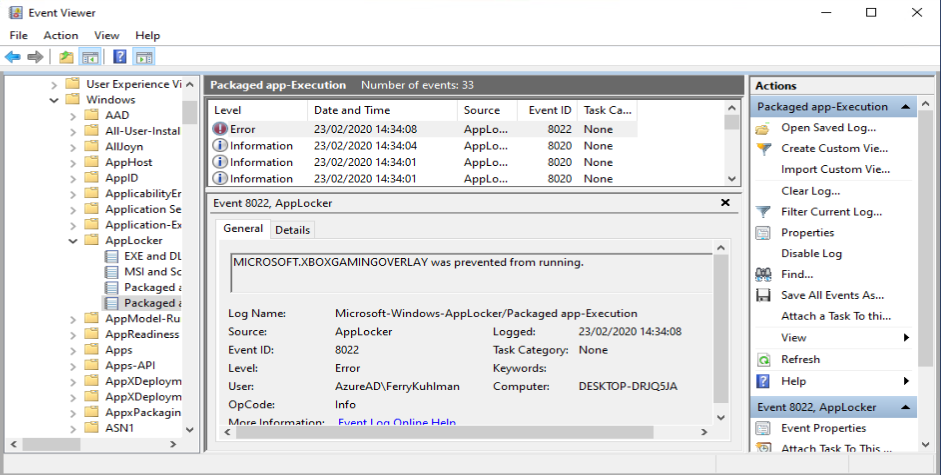Image resolution: width=941 pixels, height=475 pixels.
Task: Click the Help question-mark icon in Actions
Action: 763,381
